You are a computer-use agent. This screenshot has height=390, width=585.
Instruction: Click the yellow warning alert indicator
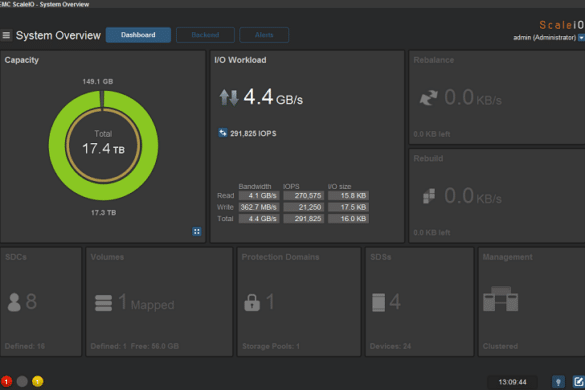click(38, 381)
